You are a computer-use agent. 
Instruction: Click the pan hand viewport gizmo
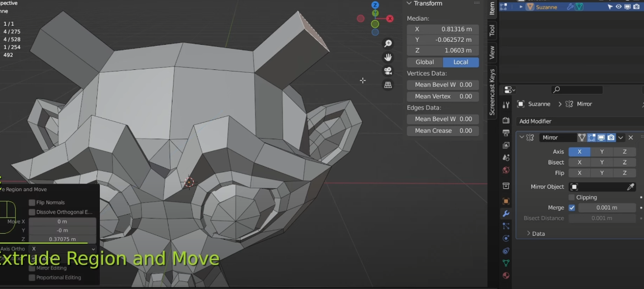(388, 57)
